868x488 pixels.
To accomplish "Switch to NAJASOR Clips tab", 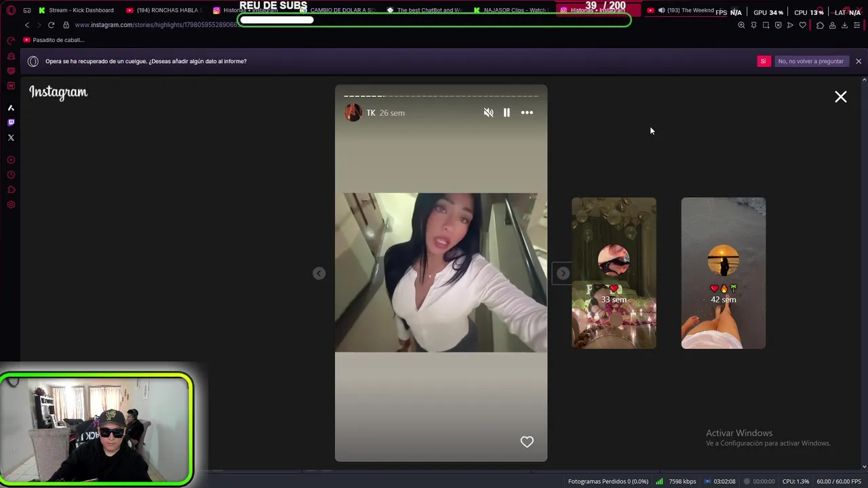I will [x=511, y=10].
